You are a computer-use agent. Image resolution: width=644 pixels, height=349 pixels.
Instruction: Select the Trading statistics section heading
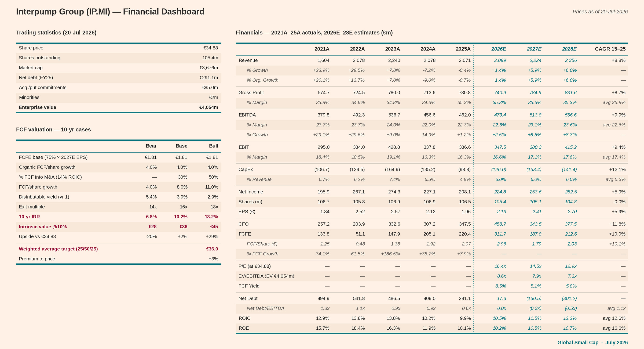point(56,33)
